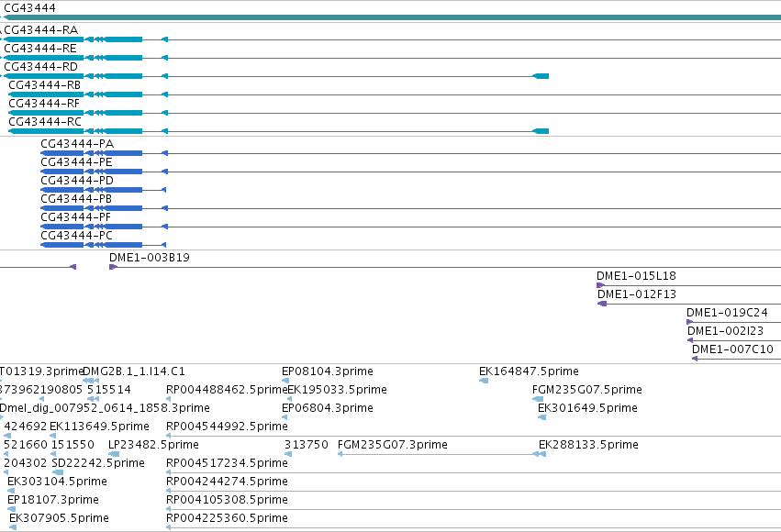This screenshot has width=781, height=532.
Task: Select the 515514 feature label
Action: [109, 390]
